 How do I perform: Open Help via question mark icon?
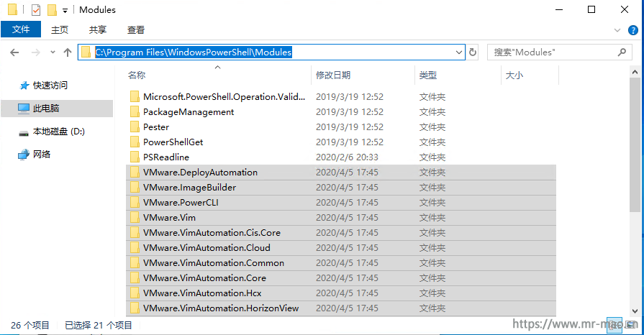(633, 30)
